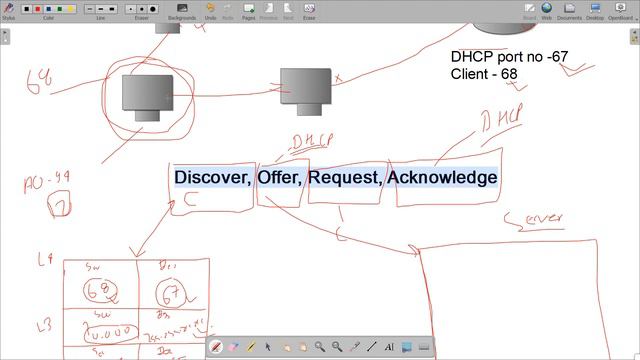Select the green pen color
The width and height of the screenshot is (640, 360).
coord(60,9)
